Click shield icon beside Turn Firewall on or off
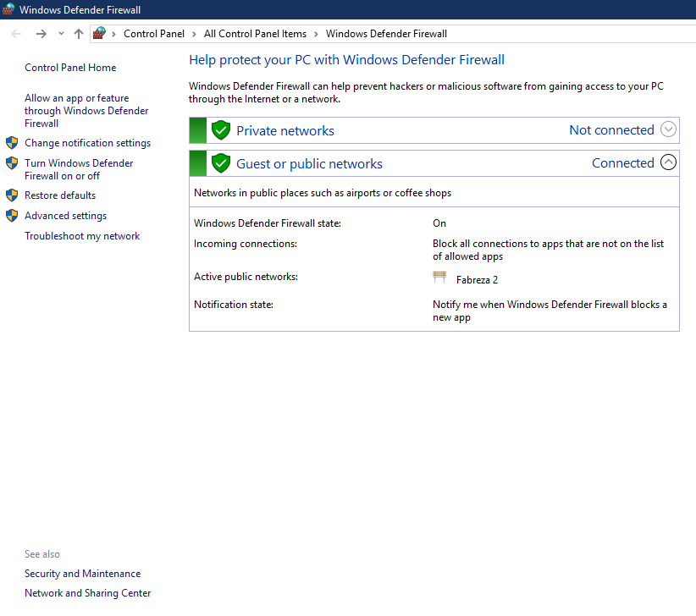Viewport: 696px width, 616px height. point(12,163)
